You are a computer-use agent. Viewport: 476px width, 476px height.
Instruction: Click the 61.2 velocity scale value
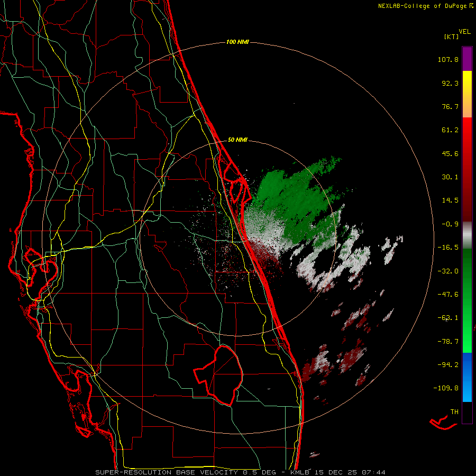click(x=450, y=130)
